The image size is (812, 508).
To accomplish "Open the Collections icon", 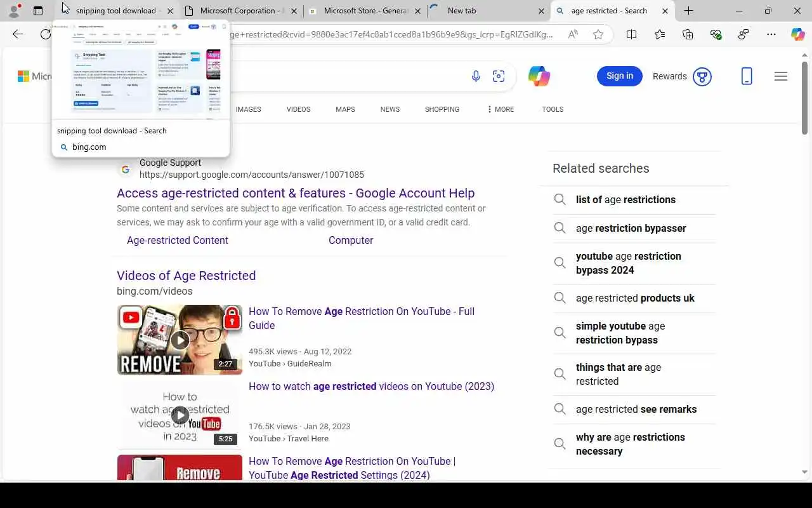I will coord(688,34).
